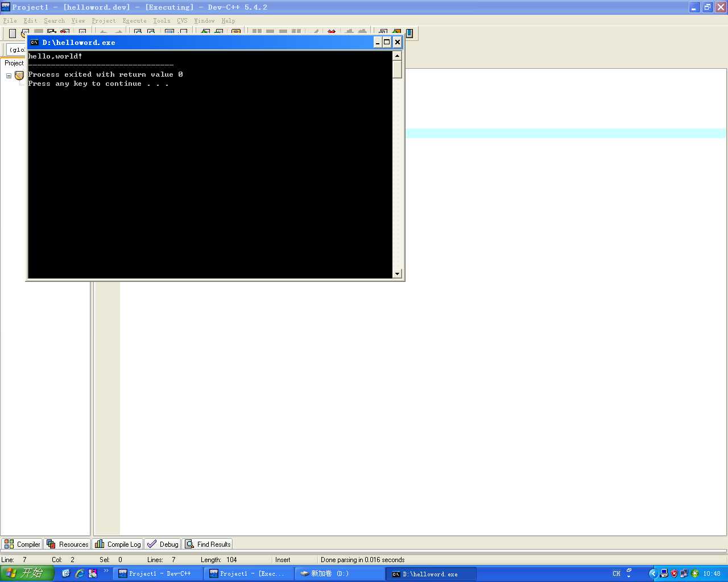The height and width of the screenshot is (582, 728).
Task: Switch to the Compiler tab
Action: [x=23, y=544]
